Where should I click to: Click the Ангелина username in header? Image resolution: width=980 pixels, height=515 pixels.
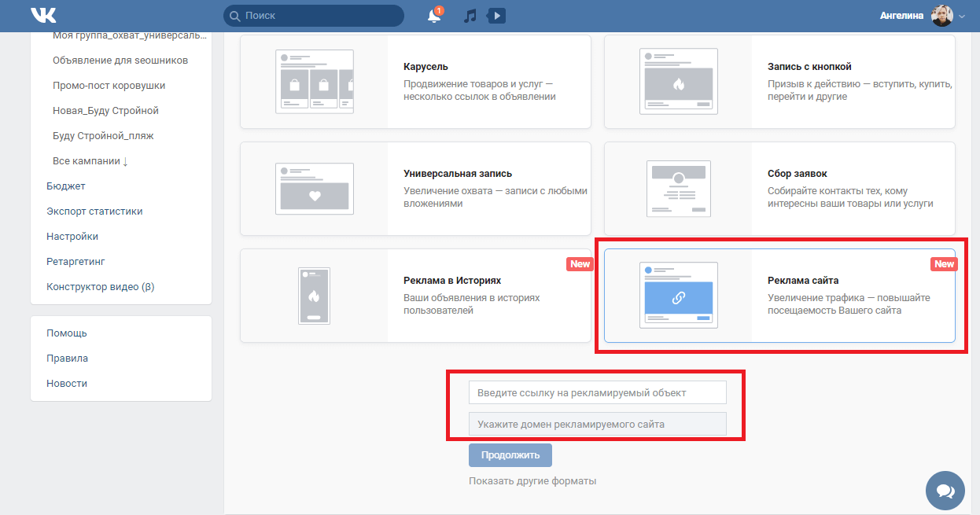click(902, 16)
